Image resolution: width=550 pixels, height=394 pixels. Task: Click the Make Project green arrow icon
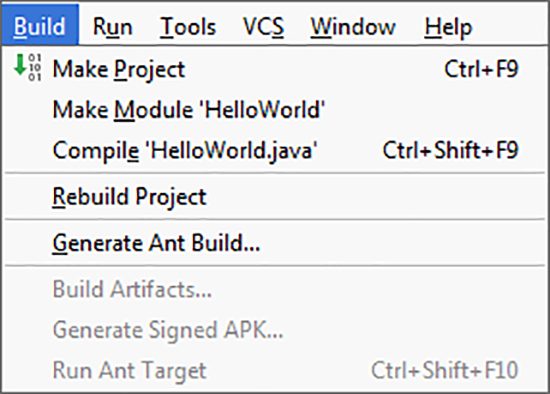(20, 65)
